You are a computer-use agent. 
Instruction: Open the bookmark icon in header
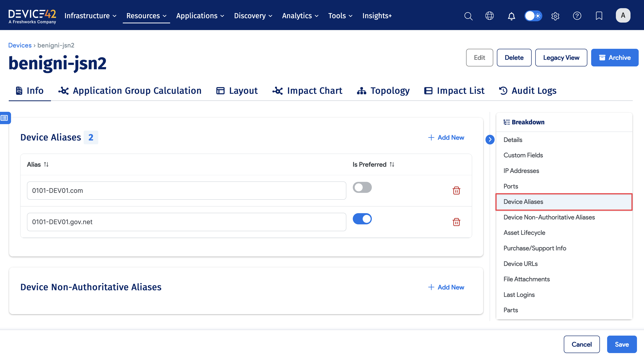(x=599, y=16)
